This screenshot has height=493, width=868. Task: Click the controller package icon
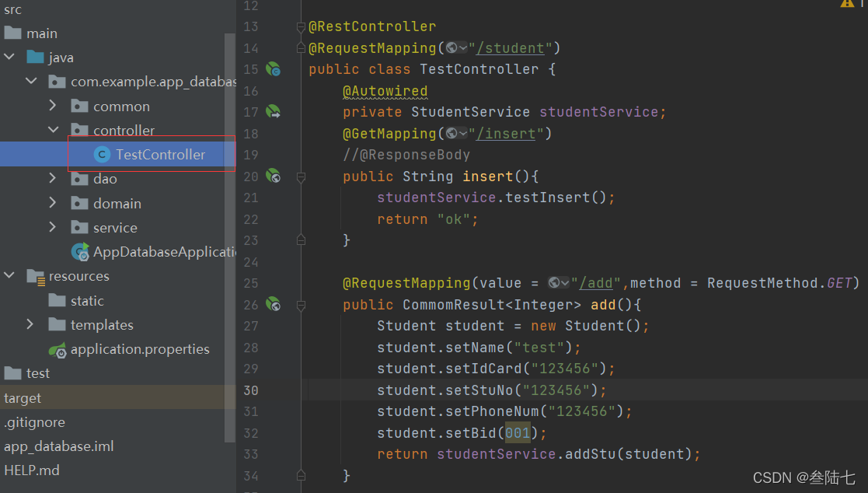pyautogui.click(x=80, y=130)
